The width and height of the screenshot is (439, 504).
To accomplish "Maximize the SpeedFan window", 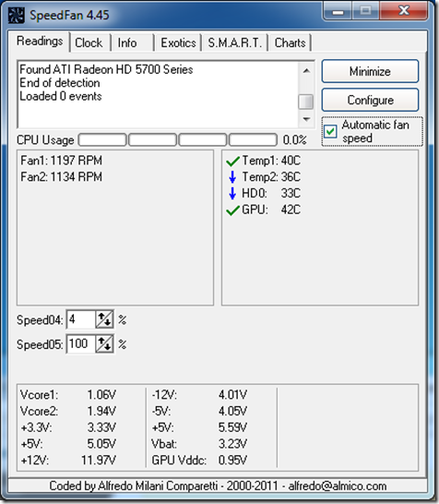I will [x=366, y=11].
